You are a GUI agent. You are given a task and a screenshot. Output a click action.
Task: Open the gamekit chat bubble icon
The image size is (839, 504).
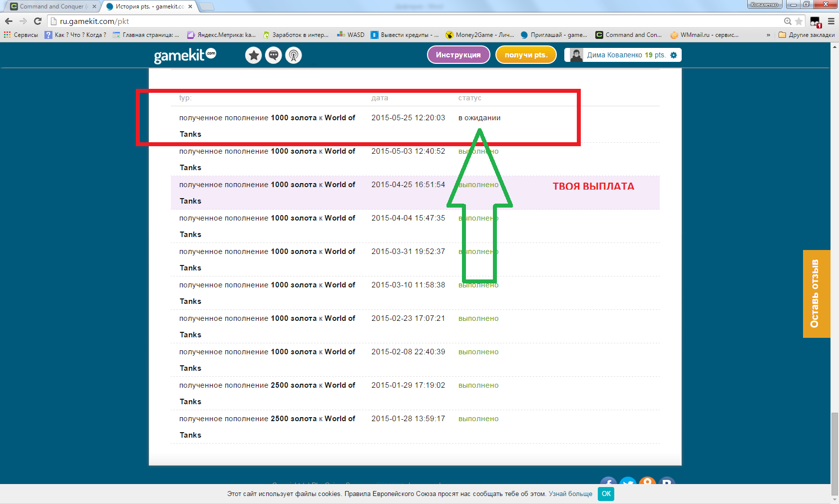[x=274, y=55]
